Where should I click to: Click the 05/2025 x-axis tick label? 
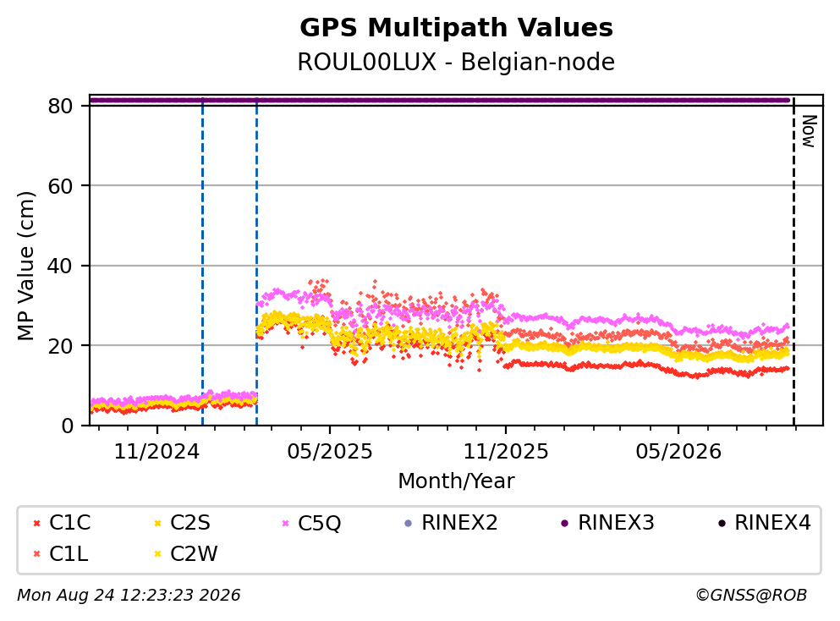329,452
